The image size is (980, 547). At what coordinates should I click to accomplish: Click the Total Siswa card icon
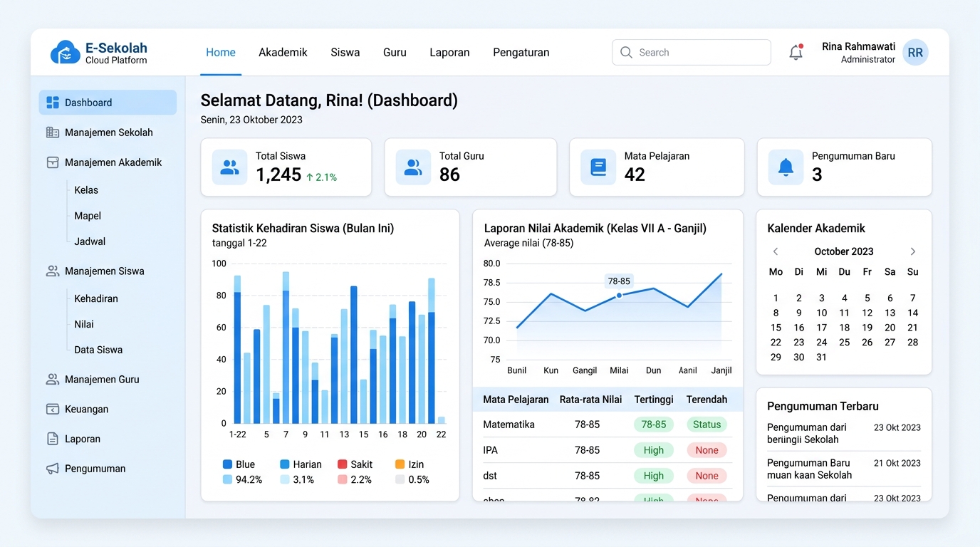click(x=229, y=167)
